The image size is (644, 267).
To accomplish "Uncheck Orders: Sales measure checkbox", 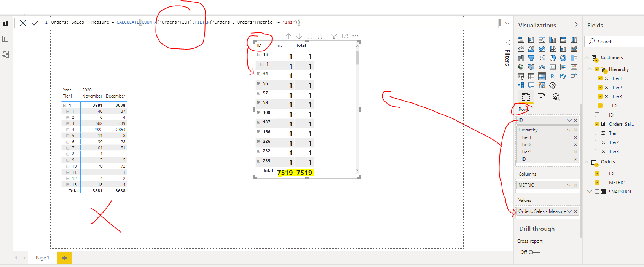I will pos(597,124).
